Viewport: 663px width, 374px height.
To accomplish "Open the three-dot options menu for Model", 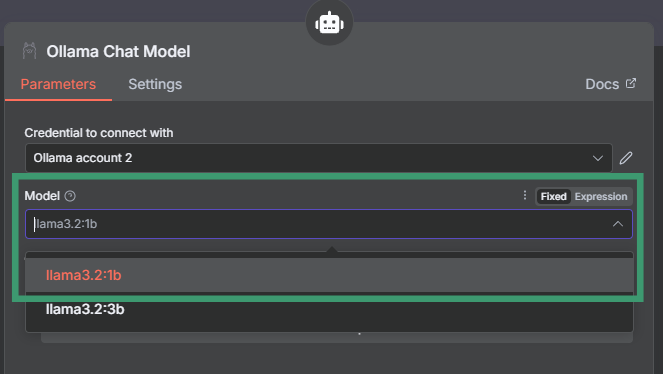I will click(x=525, y=195).
